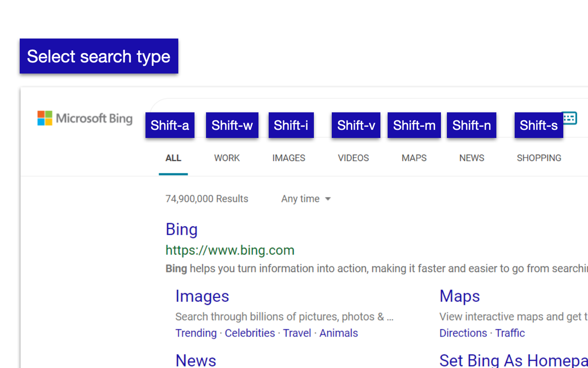Screen dimensions: 588x368
Task: Switch to the SHOPPING search tab
Action: (539, 158)
